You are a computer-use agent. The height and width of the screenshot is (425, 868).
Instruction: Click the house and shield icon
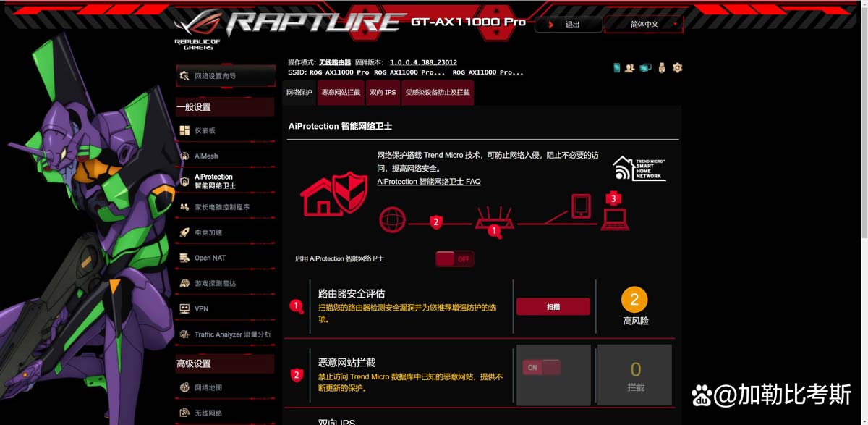tap(333, 193)
